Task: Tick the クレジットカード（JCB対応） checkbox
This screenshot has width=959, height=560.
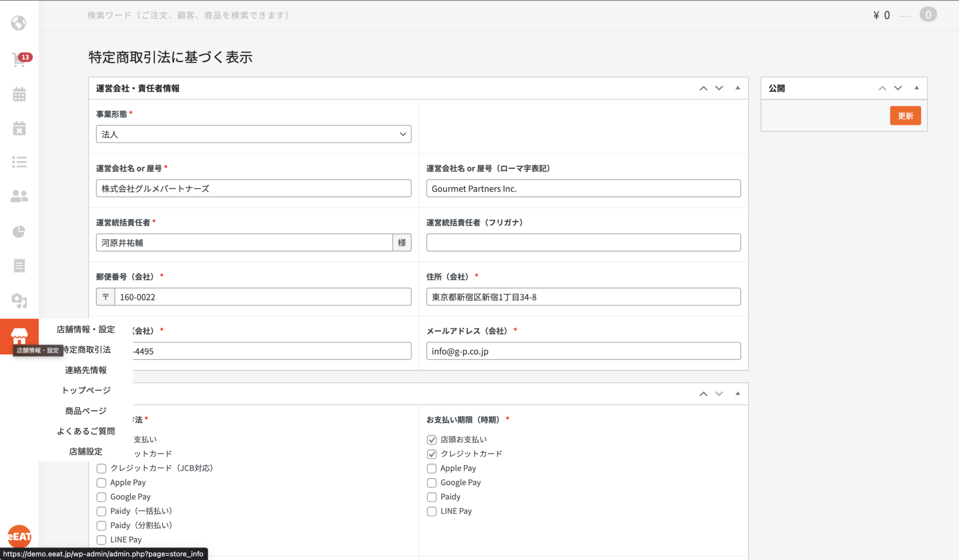Action: (x=101, y=468)
